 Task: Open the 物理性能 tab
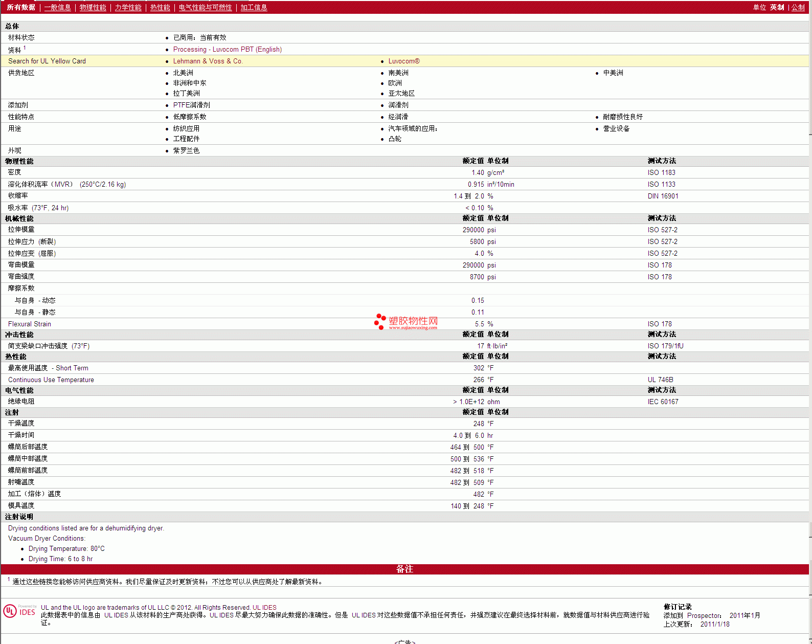pyautogui.click(x=93, y=8)
